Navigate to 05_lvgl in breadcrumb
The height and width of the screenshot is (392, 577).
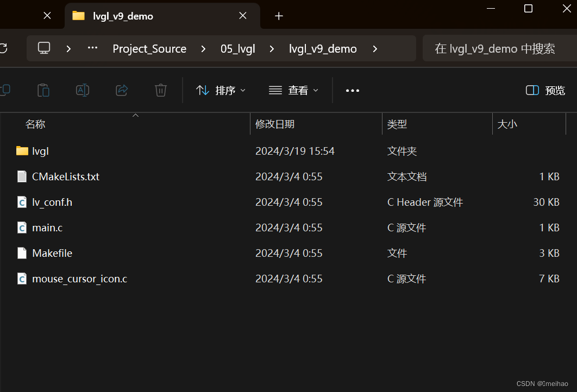pyautogui.click(x=238, y=48)
